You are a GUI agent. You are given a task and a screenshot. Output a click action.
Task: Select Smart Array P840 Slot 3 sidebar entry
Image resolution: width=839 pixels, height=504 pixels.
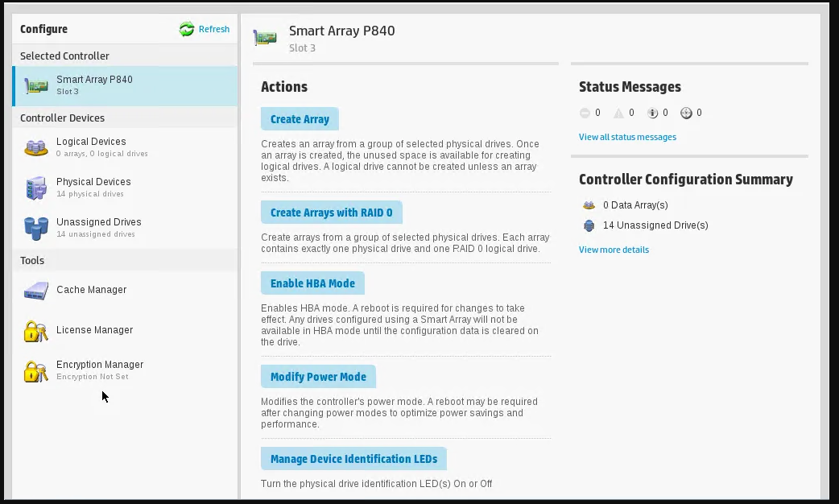(126, 85)
